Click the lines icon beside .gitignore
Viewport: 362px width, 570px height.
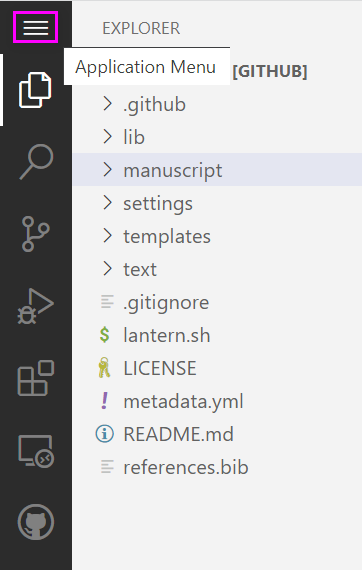[x=107, y=302]
